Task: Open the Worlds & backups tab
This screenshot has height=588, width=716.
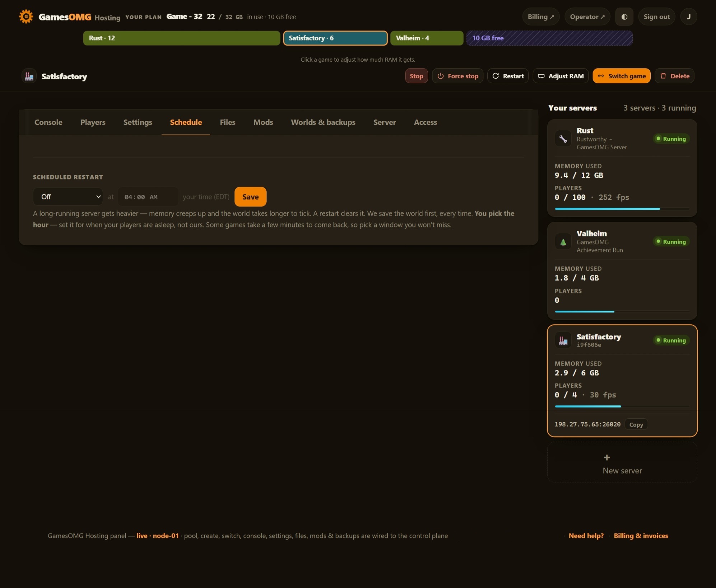Action: click(x=323, y=122)
